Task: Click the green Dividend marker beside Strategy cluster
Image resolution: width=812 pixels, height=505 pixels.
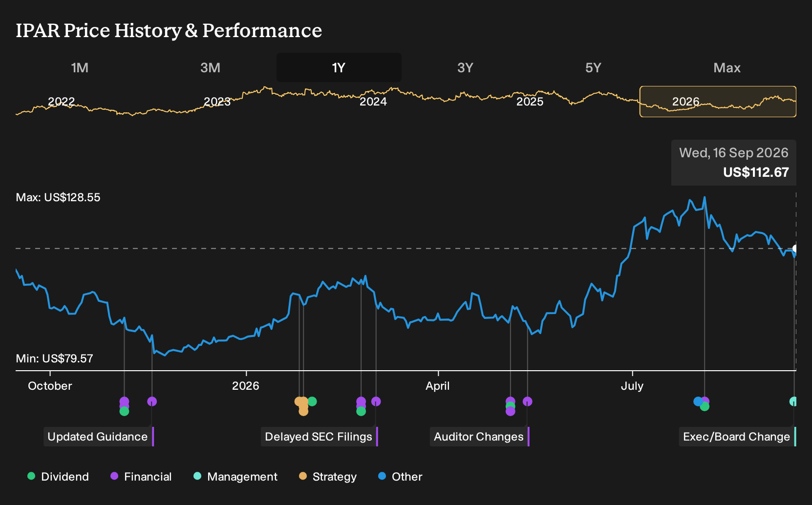Action: (312, 401)
